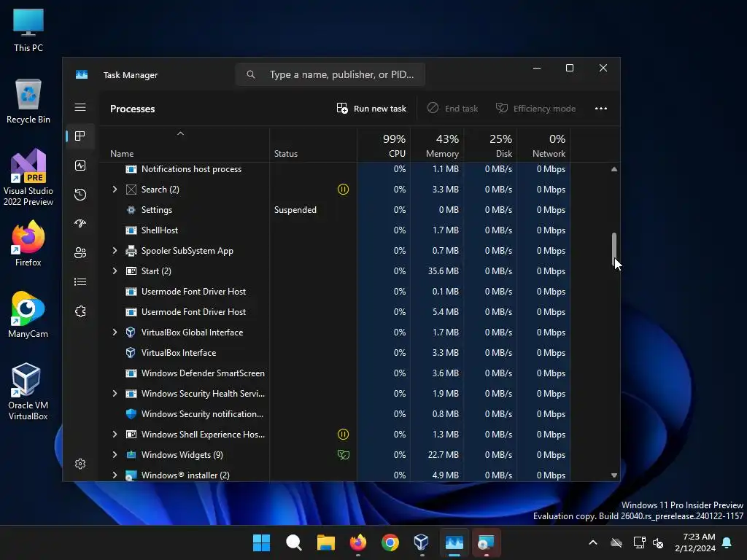This screenshot has width=747, height=560.
Task: Sort processes by Network column header
Action: [544, 145]
